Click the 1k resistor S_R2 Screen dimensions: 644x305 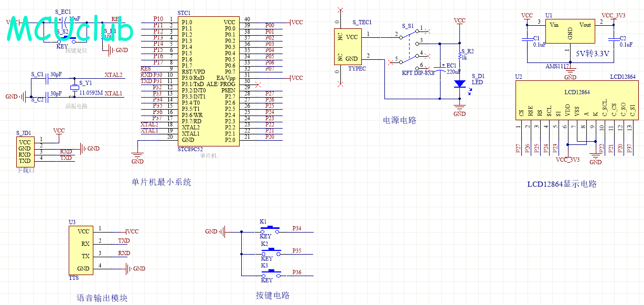point(459,54)
